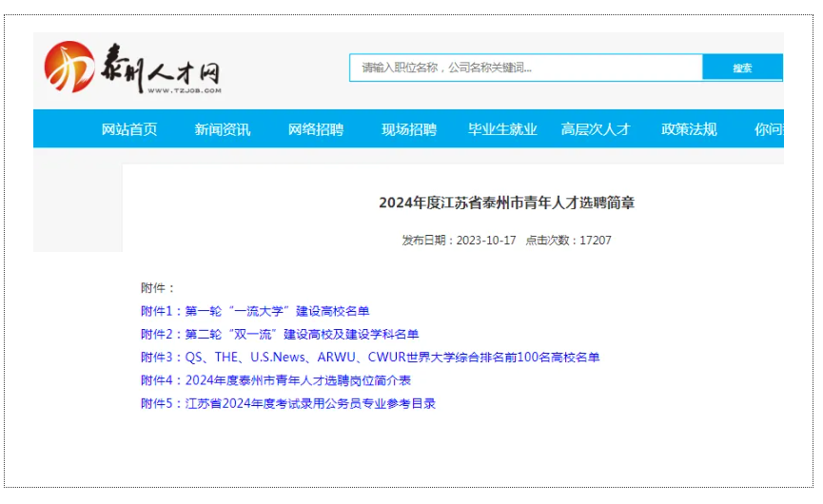Open the 现场招聘 menu item
The image size is (823, 504).
409,129
